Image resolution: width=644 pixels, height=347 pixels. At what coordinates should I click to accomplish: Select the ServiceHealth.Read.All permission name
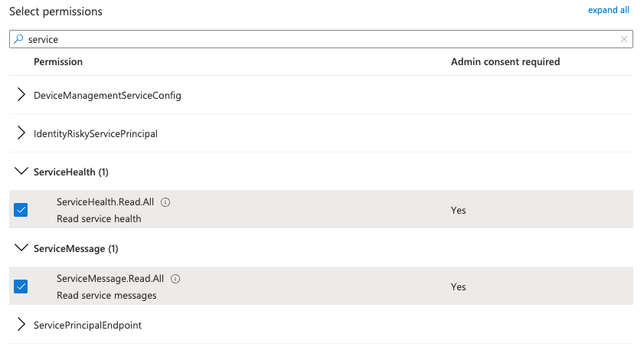click(105, 203)
